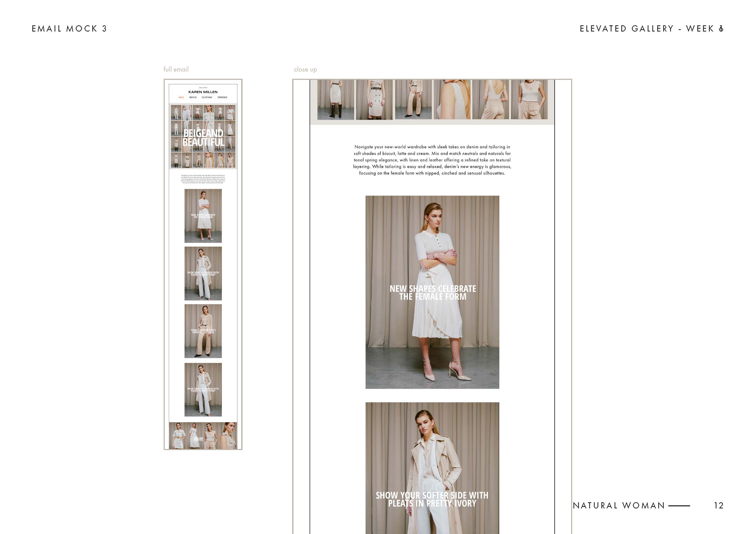Open the close-up bare shoulder thumbnail
Image resolution: width=756 pixels, height=534 pixels.
click(x=452, y=100)
